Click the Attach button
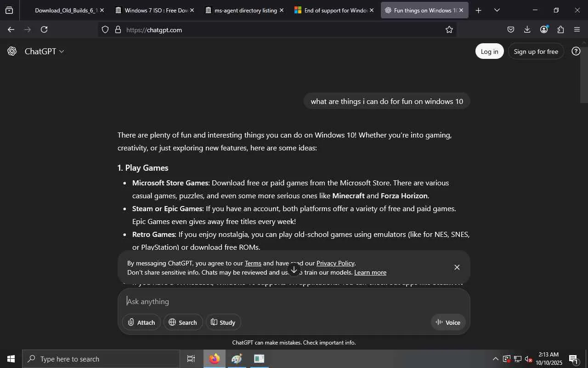The image size is (588, 368). [141, 322]
